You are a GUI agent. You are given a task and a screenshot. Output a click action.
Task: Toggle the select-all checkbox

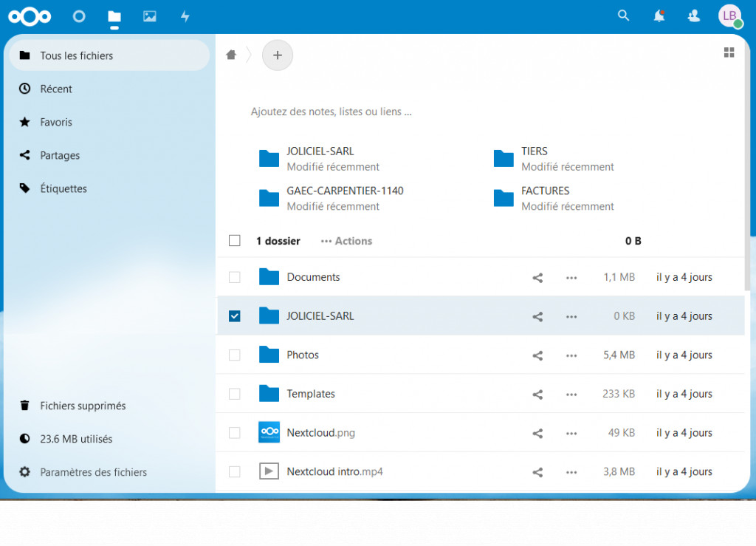click(235, 241)
